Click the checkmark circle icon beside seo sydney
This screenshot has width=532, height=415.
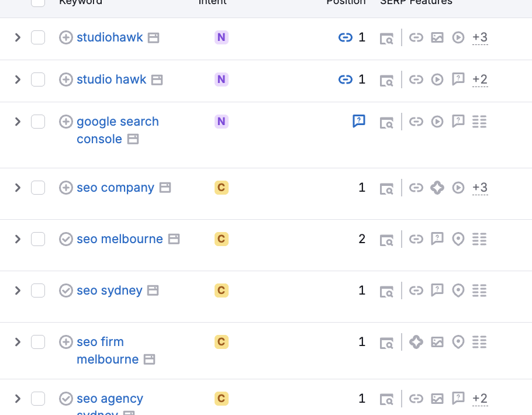pos(66,290)
